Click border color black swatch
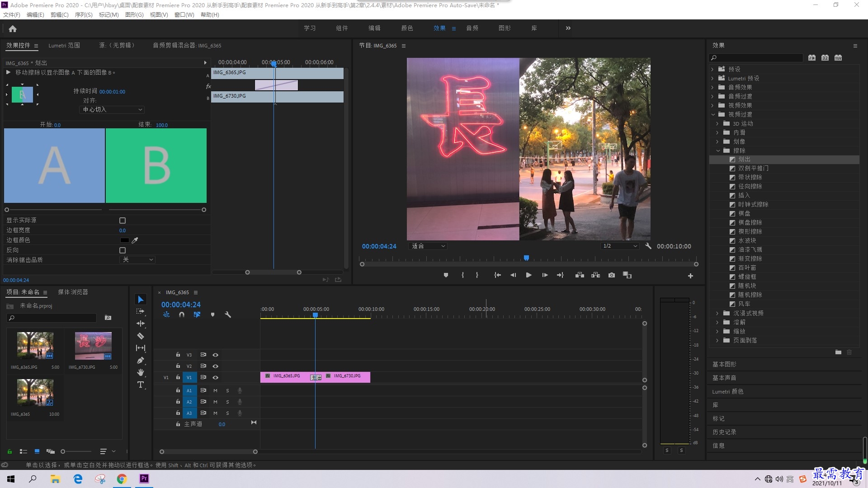The image size is (868, 488). (124, 240)
